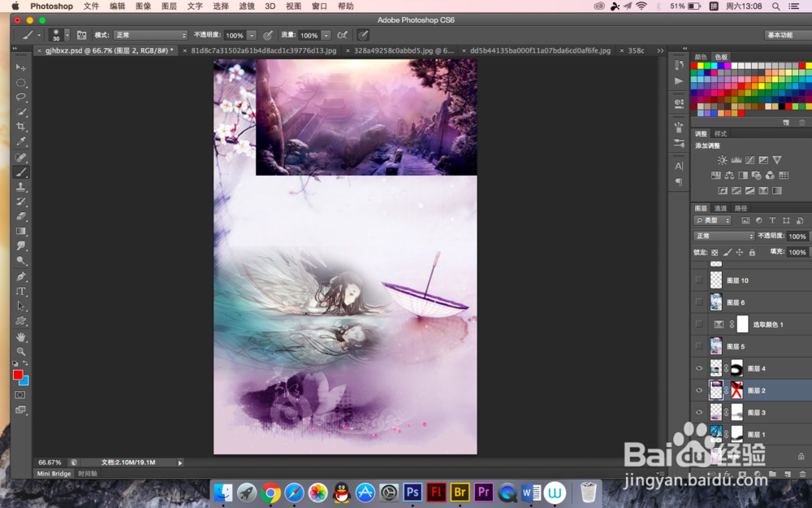Open the 时间轴 timeline tab
The width and height of the screenshot is (812, 508).
pos(88,474)
